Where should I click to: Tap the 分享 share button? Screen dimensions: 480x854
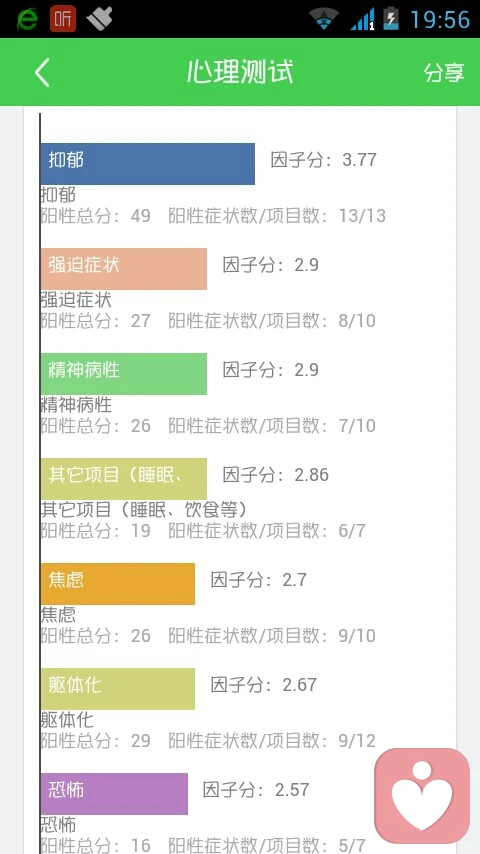(x=444, y=72)
